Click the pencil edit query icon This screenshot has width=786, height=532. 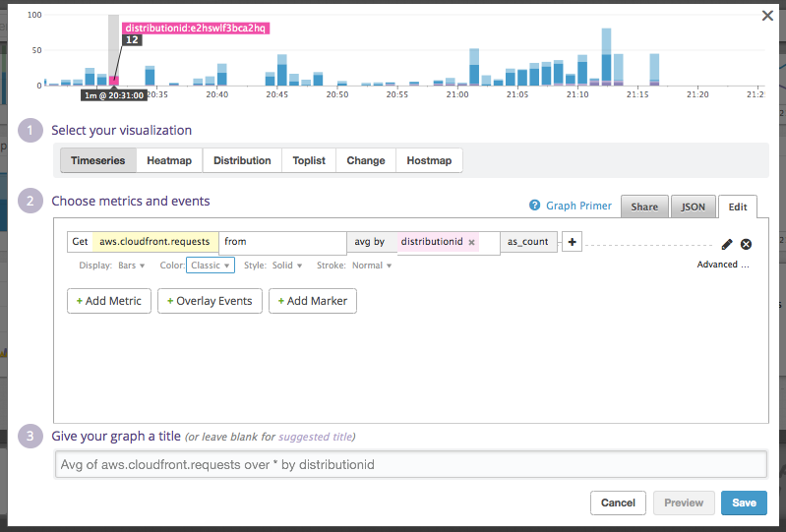click(x=727, y=244)
